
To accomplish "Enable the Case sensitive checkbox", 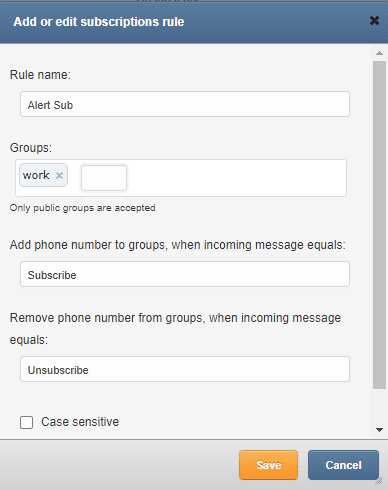I will pyautogui.click(x=26, y=422).
